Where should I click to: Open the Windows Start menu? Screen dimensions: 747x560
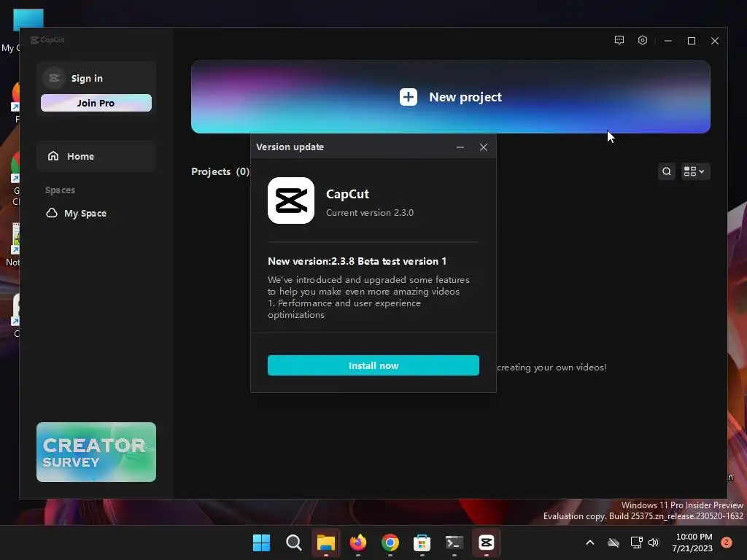(x=262, y=542)
